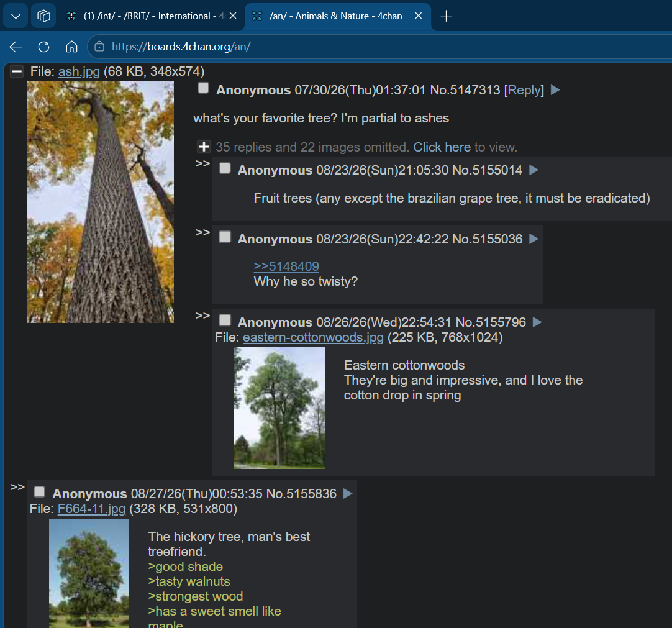Go back to the previous page
The image size is (672, 628).
tap(16, 47)
